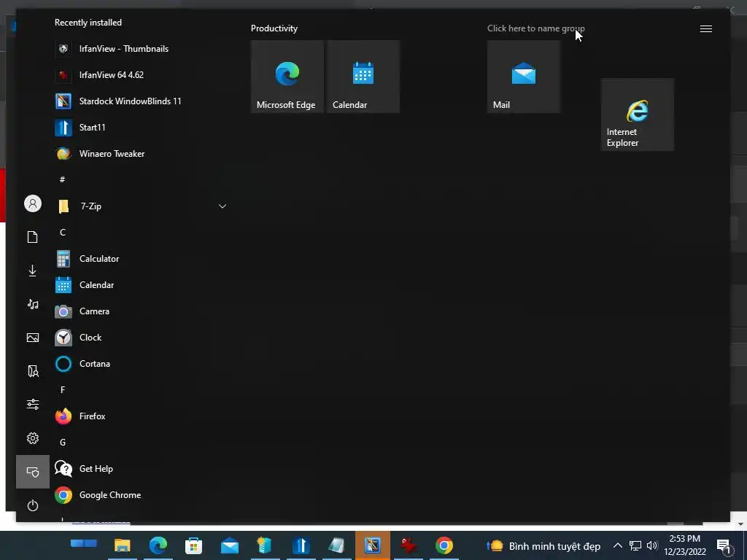
Task: Open Google Chrome from the taskbar
Action: pos(444,545)
